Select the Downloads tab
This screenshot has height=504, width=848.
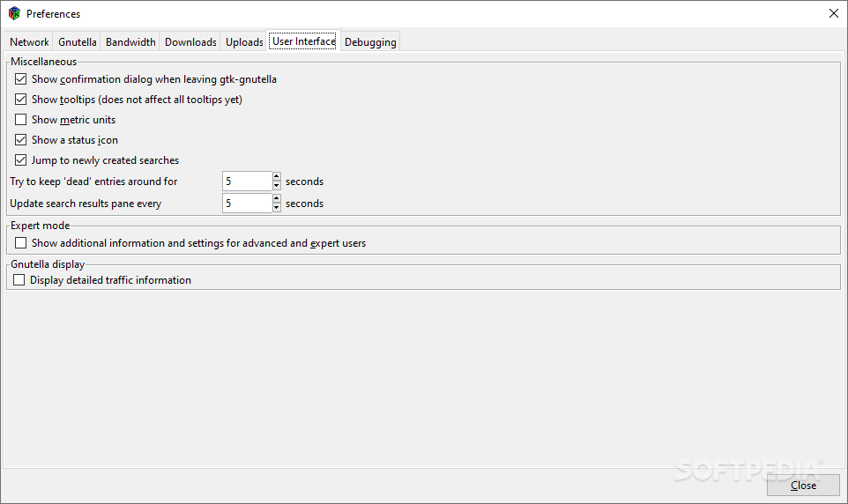point(190,42)
